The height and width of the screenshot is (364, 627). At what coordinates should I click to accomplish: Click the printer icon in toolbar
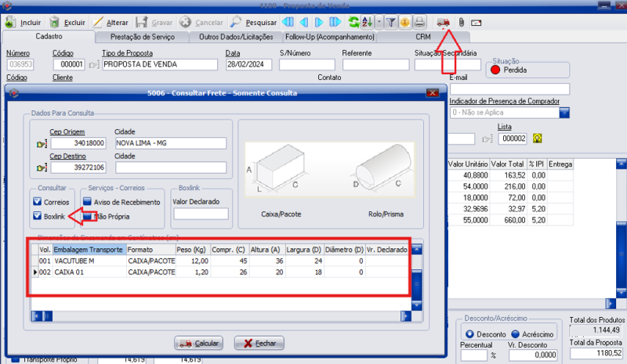[x=420, y=21]
